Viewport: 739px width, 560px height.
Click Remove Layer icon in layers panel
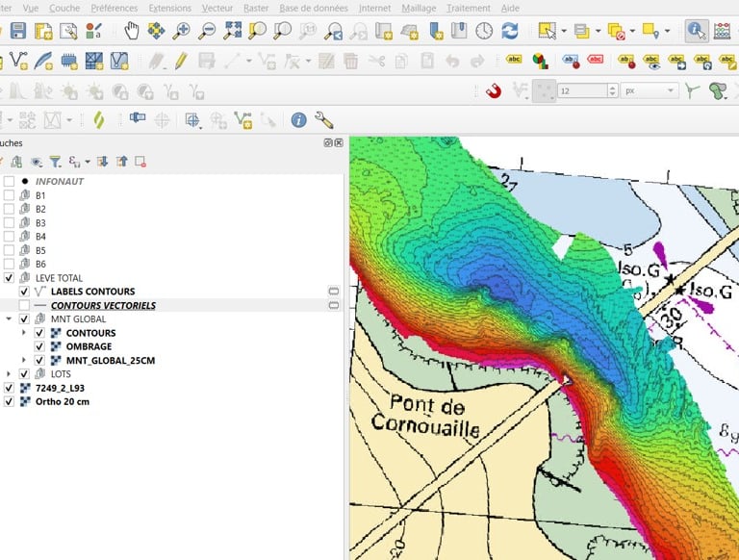[x=140, y=162]
